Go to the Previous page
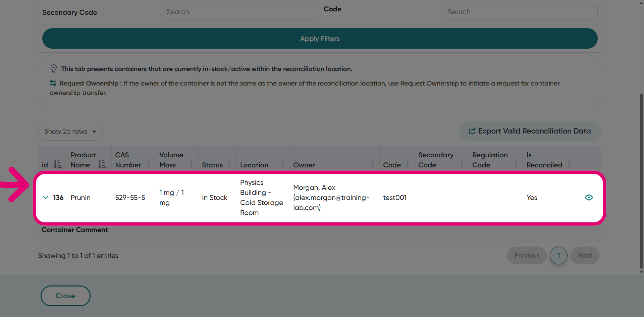Viewport: 644px width, 317px height. click(527, 256)
